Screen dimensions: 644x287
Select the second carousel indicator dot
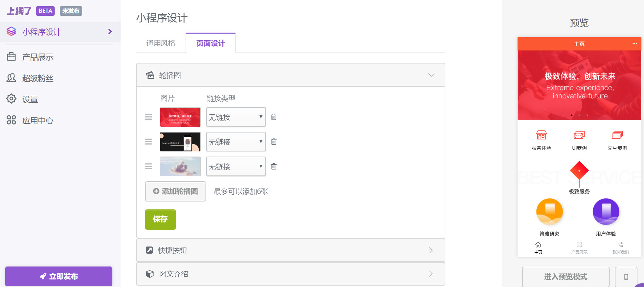point(579,115)
